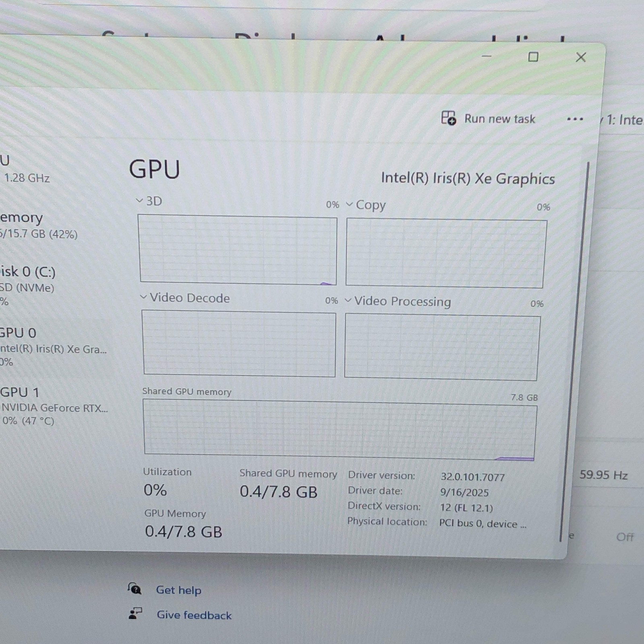Screen dimensions: 644x644
Task: Click the Intel(R) Iris(R) Xe Graphics title
Action: tap(468, 178)
